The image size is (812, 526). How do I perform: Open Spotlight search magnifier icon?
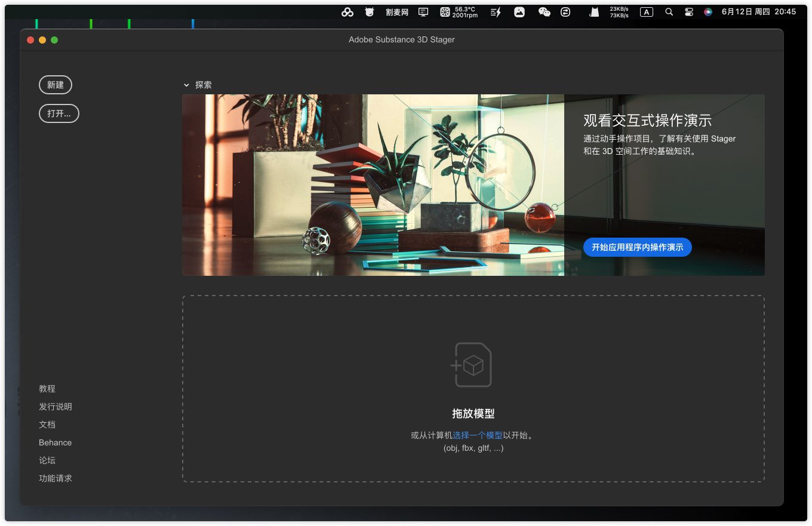pos(669,12)
